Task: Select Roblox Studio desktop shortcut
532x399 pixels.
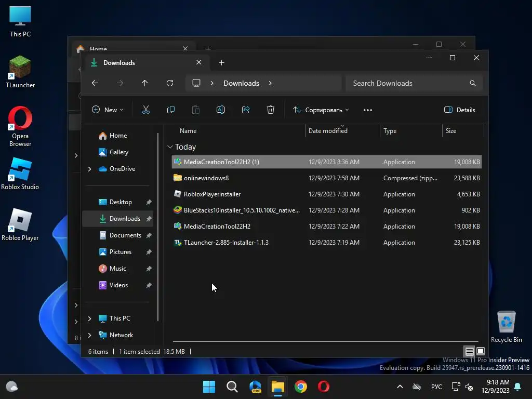Action: (x=20, y=174)
